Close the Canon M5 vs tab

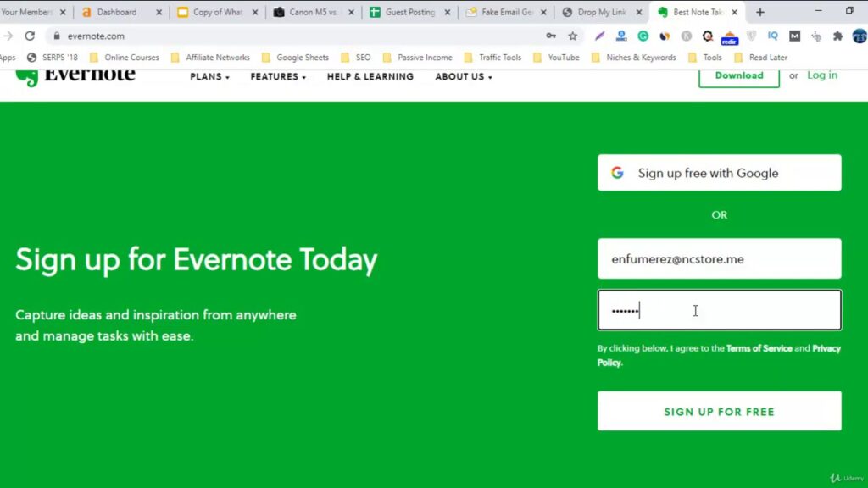point(351,12)
